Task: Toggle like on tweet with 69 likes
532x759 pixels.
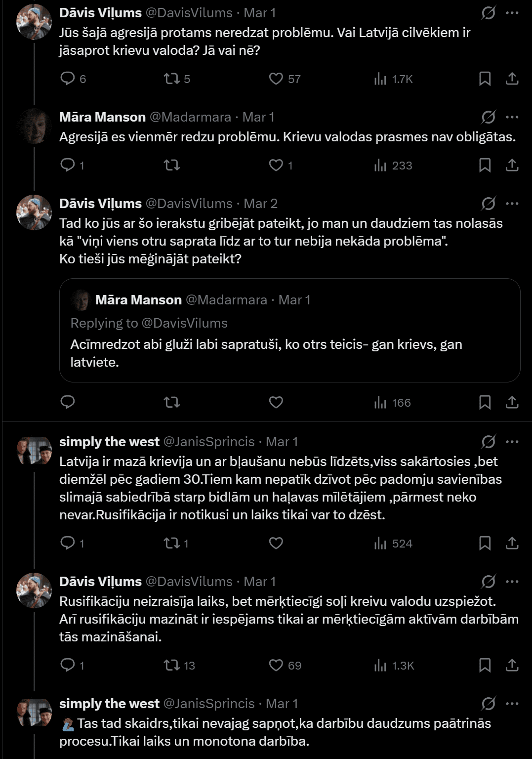Action: click(x=276, y=666)
